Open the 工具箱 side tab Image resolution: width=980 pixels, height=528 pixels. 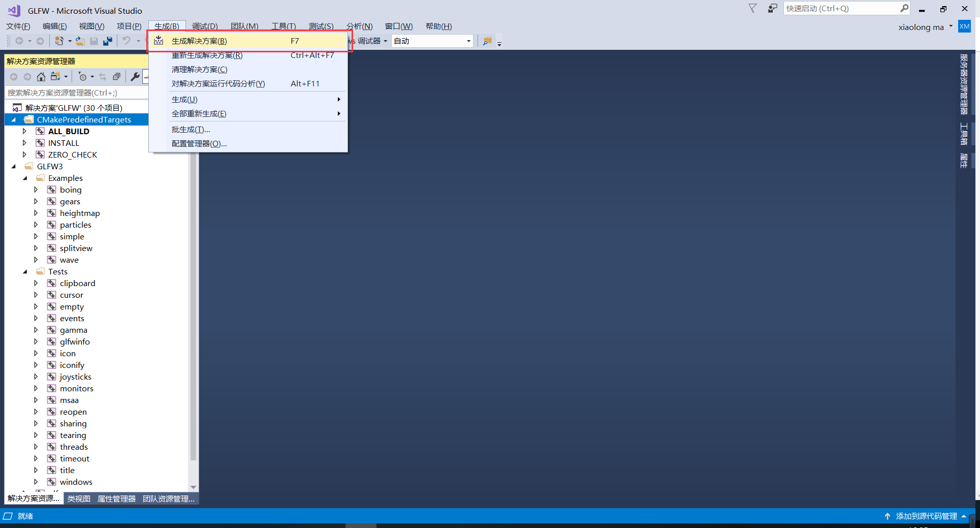click(x=963, y=134)
